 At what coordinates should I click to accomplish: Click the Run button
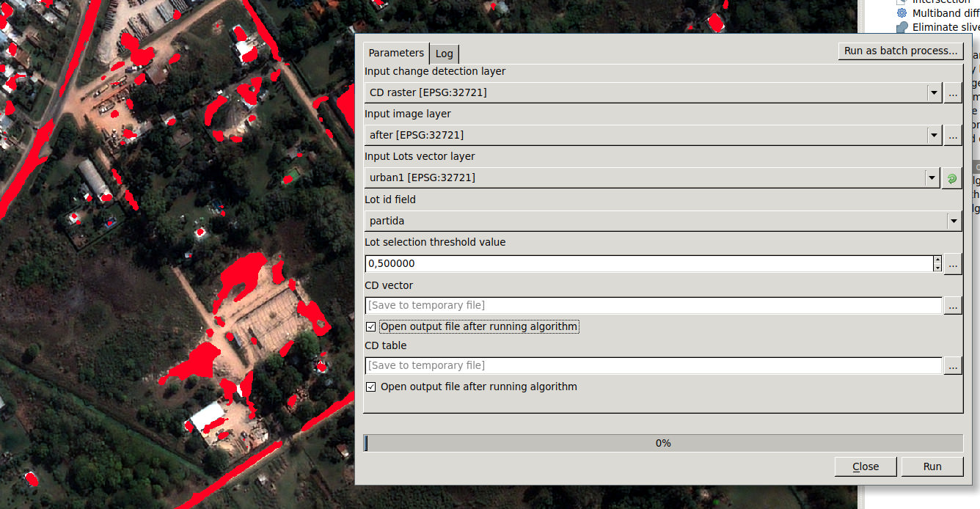click(932, 466)
